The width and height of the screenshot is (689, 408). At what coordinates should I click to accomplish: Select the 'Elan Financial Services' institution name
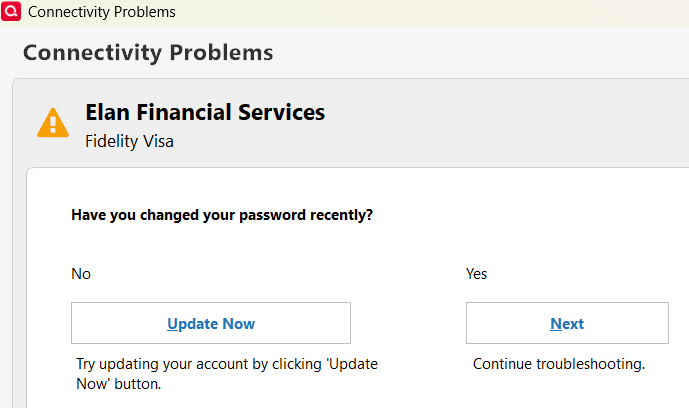205,112
